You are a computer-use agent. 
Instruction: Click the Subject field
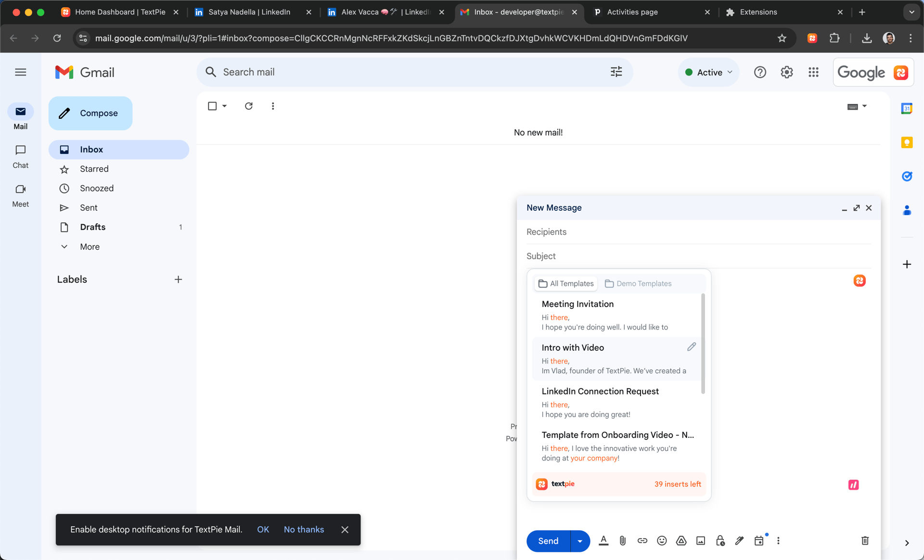coord(699,256)
